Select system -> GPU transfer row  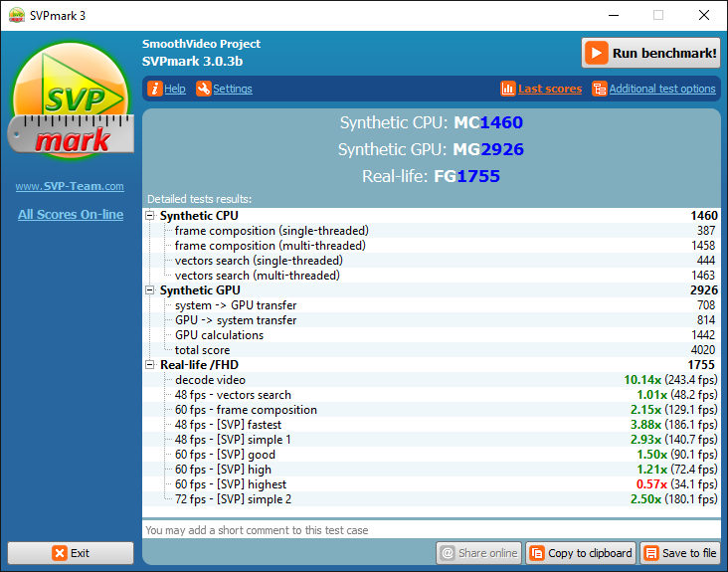pos(432,305)
